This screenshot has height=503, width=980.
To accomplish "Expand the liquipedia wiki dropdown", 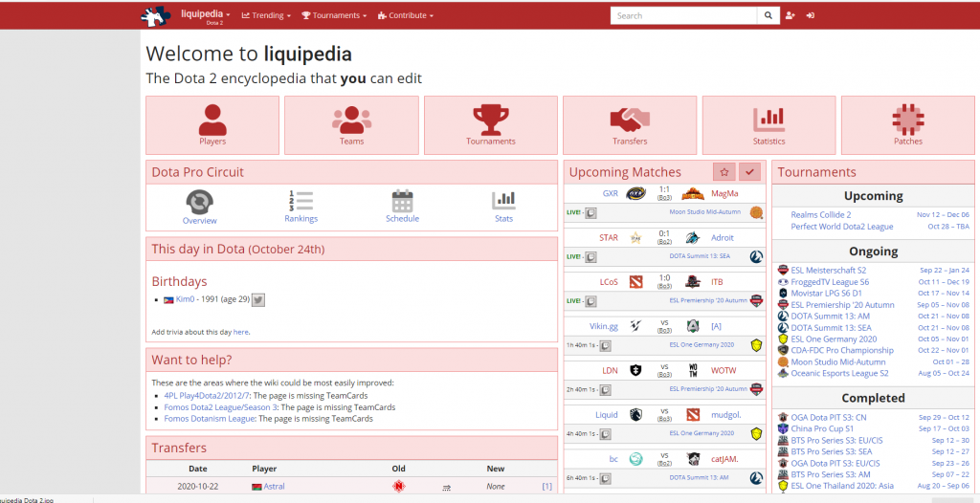I will (x=206, y=13).
